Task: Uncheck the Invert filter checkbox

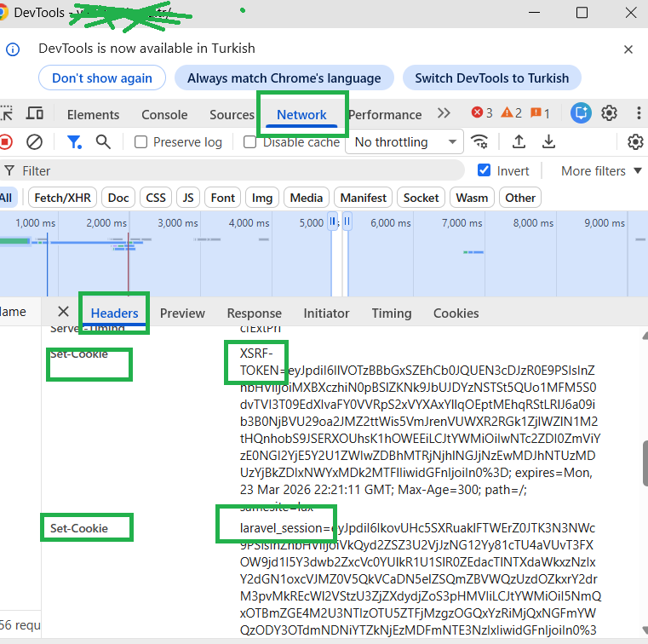Action: 484,170
